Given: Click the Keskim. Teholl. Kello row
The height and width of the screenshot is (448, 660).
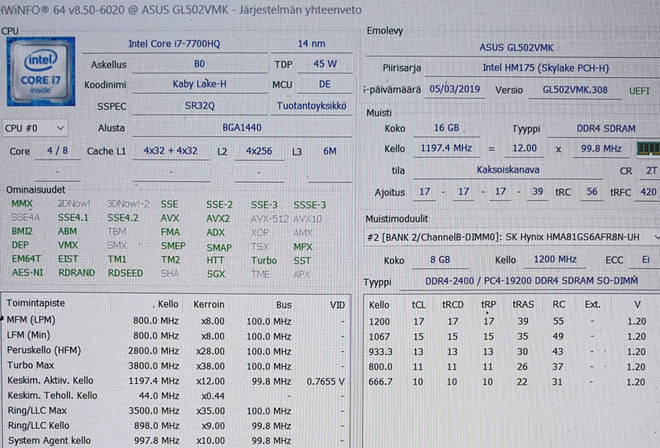Looking at the screenshot, I should click(176, 396).
